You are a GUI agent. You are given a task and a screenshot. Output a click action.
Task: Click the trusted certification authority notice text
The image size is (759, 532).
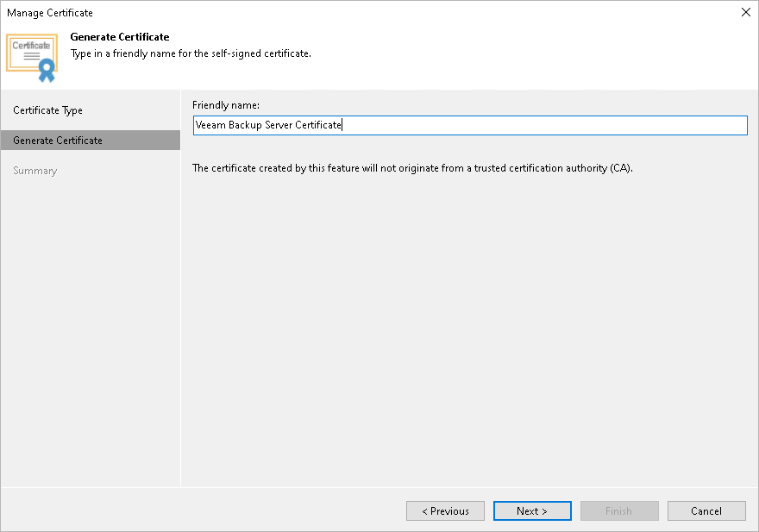(412, 168)
